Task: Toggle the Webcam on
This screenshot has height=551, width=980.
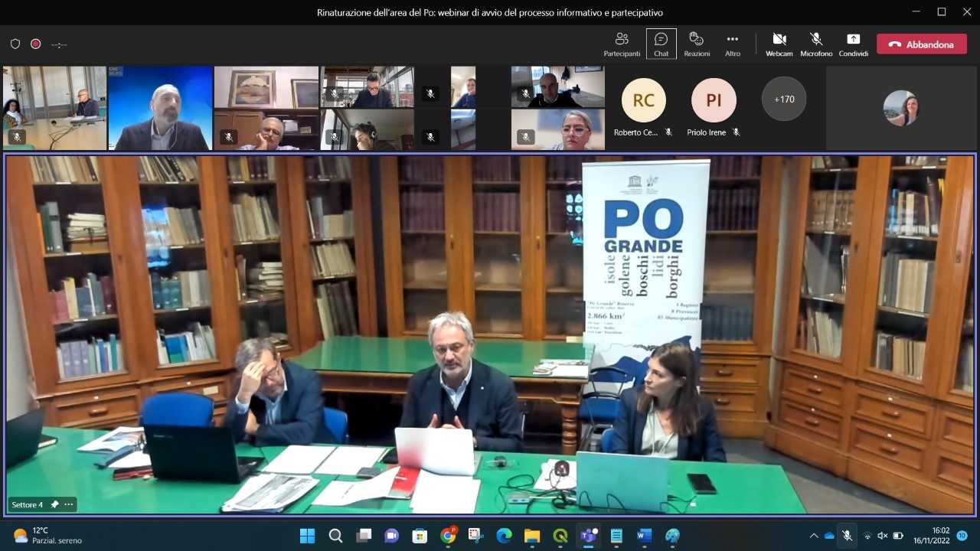Action: [779, 44]
